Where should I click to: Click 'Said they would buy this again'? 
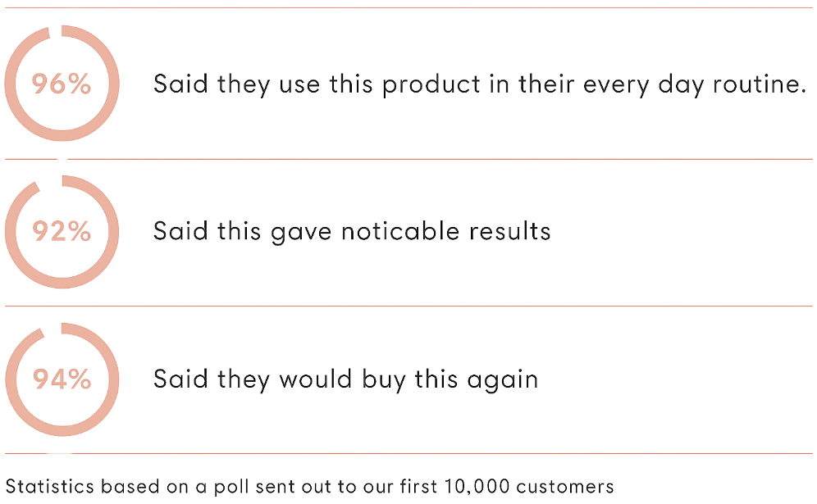(x=345, y=379)
